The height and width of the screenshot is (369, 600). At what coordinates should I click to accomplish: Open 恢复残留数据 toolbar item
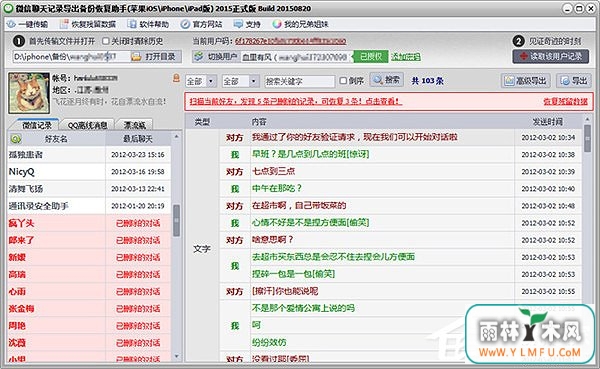coord(88,24)
